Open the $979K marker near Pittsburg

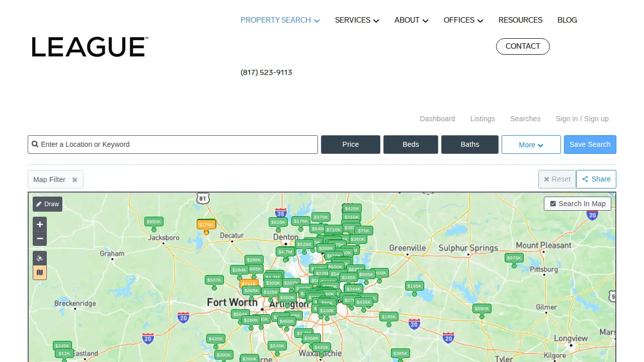514,258
